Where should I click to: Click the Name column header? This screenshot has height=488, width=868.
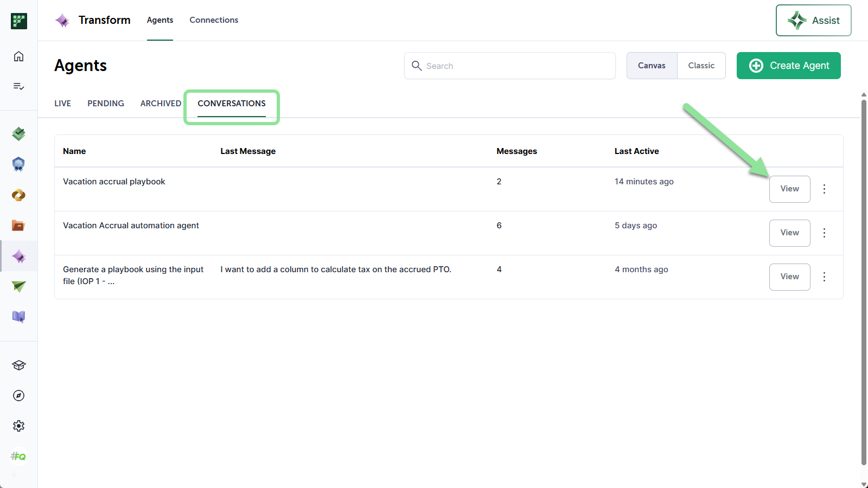(74, 151)
